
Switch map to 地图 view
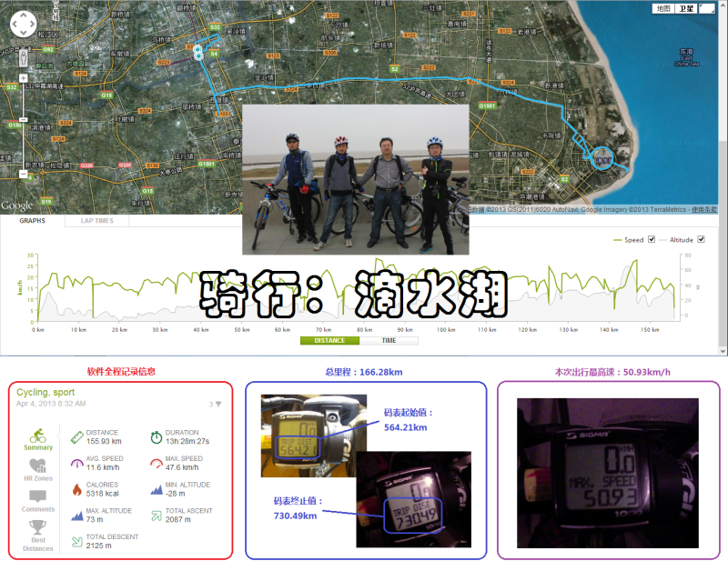tap(663, 8)
